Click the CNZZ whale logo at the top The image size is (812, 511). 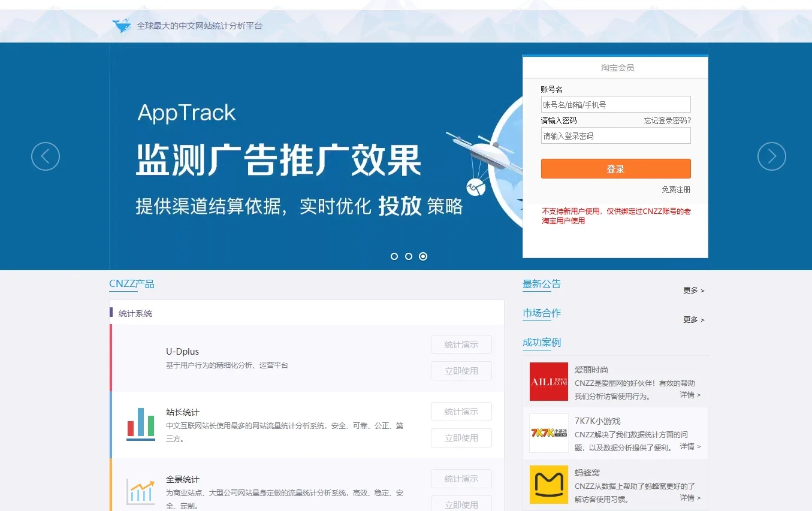(x=121, y=25)
